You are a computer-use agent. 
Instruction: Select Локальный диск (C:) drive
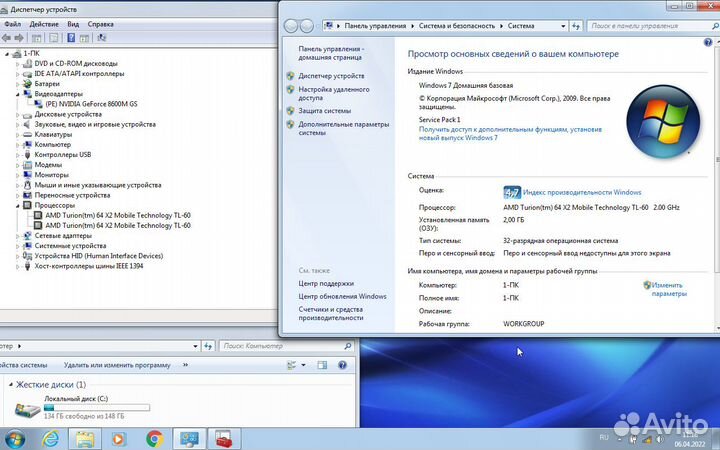pyautogui.click(x=83, y=407)
